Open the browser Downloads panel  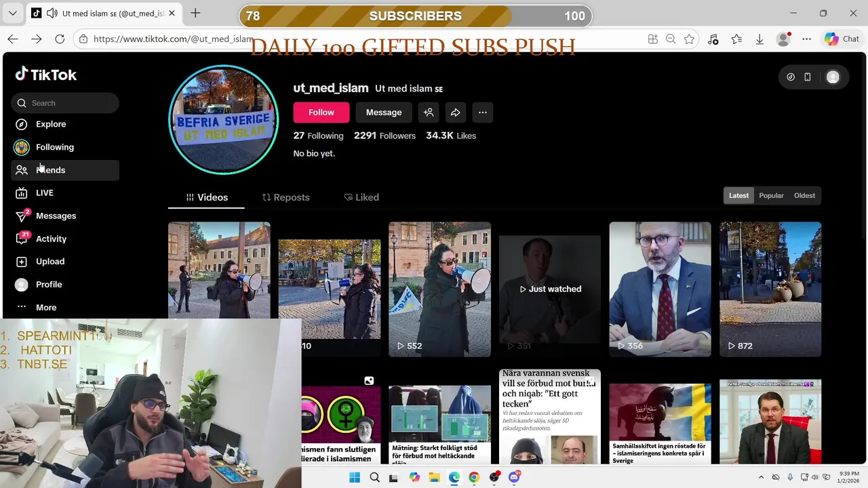(x=759, y=39)
